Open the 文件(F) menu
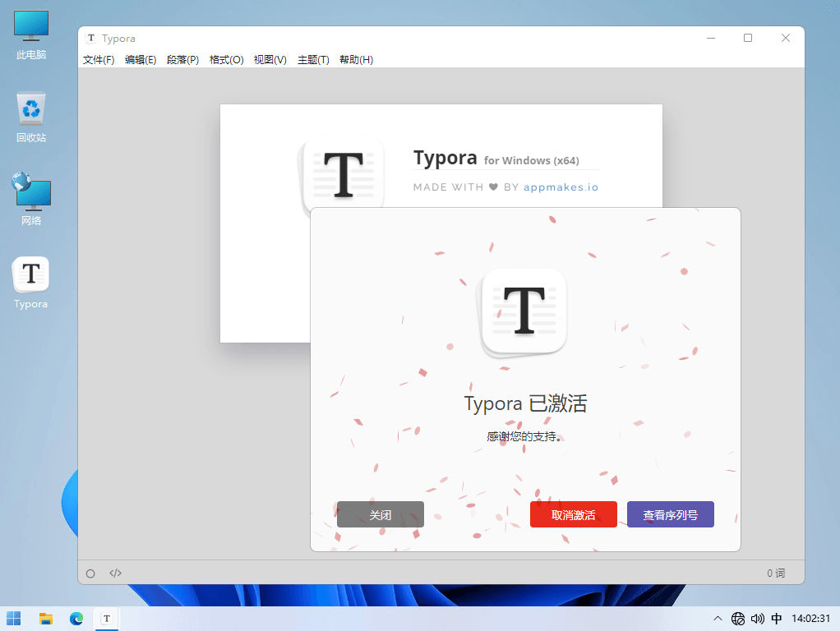Screen dimensions: 840x631 coord(99,60)
